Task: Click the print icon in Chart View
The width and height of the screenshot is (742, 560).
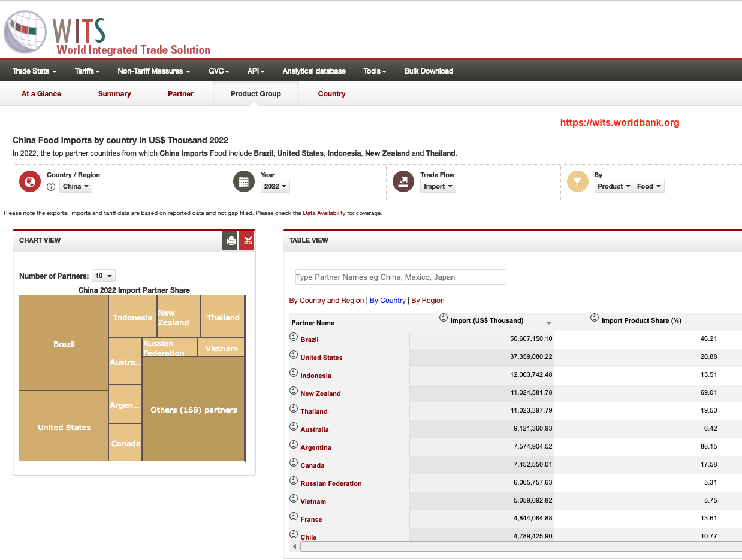Action: point(230,241)
